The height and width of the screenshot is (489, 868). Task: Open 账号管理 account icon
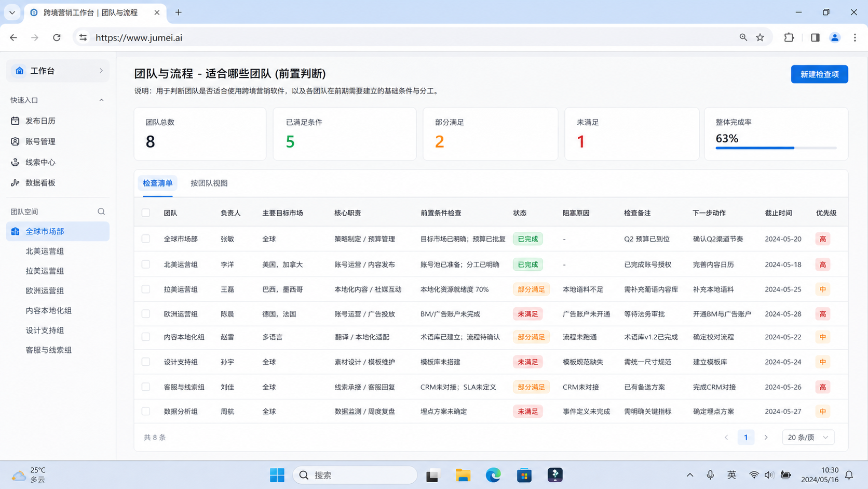click(15, 141)
